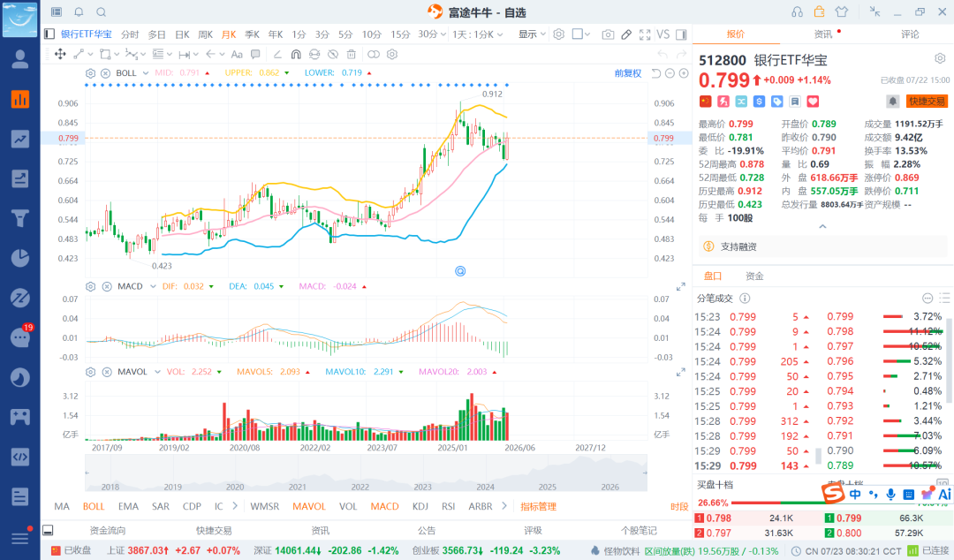Switch to the 资讯 tab in right panel
The height and width of the screenshot is (560, 954).
coord(823,34)
